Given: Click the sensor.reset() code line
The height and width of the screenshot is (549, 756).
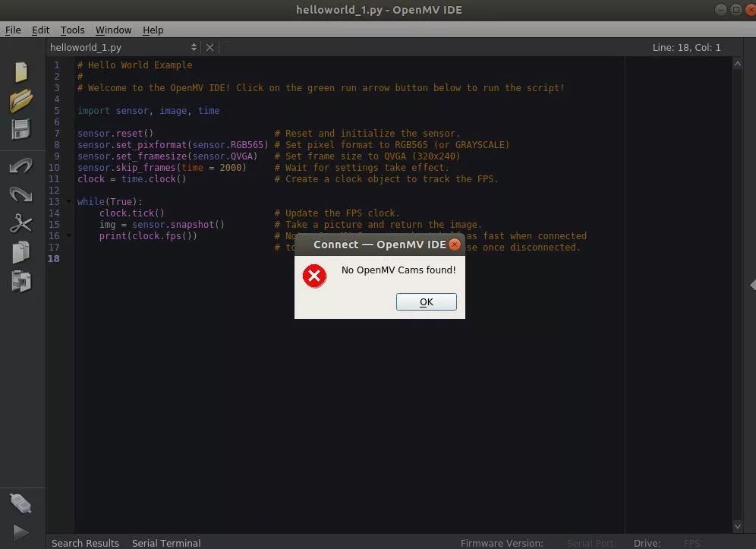Looking at the screenshot, I should tap(115, 133).
